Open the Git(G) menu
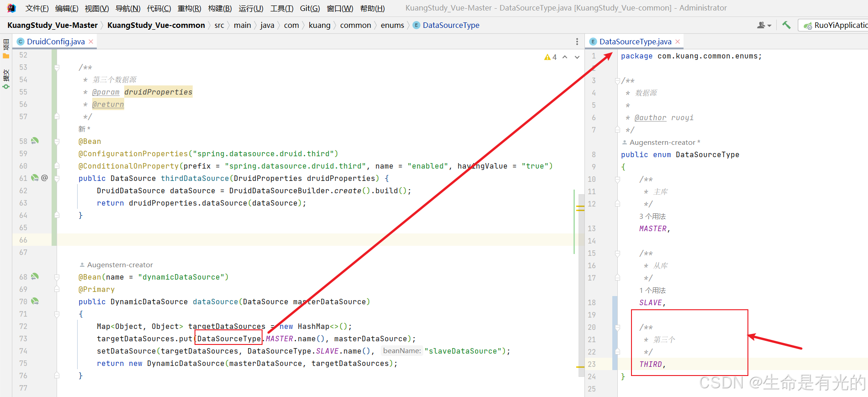 point(310,8)
